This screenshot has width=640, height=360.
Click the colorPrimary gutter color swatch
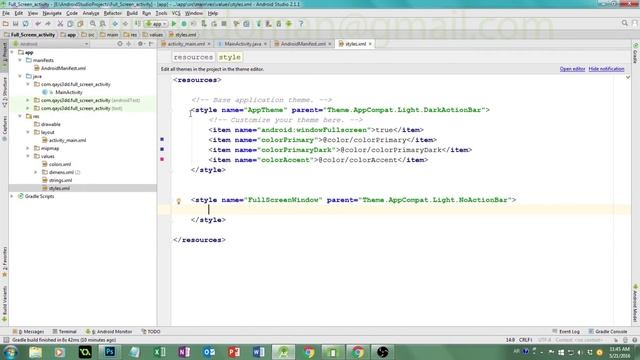point(162,139)
